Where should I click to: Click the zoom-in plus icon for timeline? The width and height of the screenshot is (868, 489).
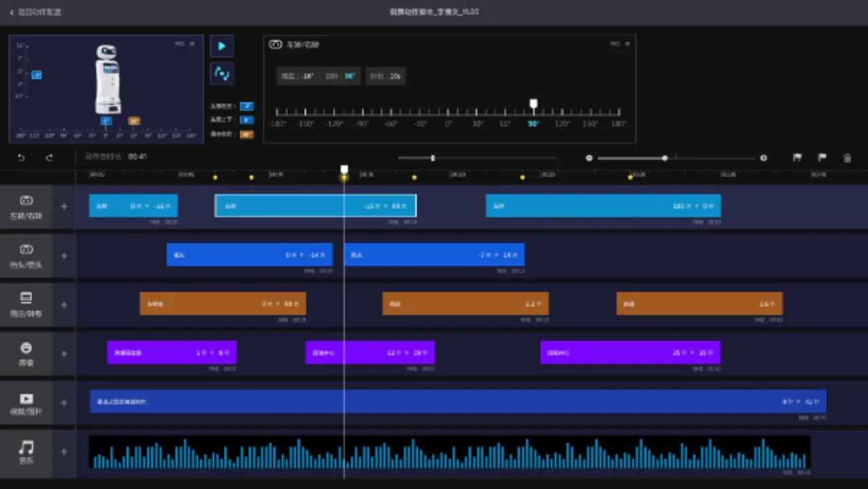[x=763, y=158]
